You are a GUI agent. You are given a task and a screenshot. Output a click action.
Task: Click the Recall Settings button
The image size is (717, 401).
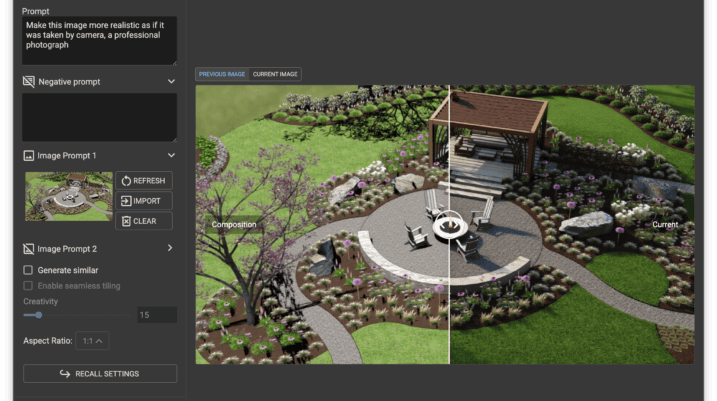coord(100,374)
